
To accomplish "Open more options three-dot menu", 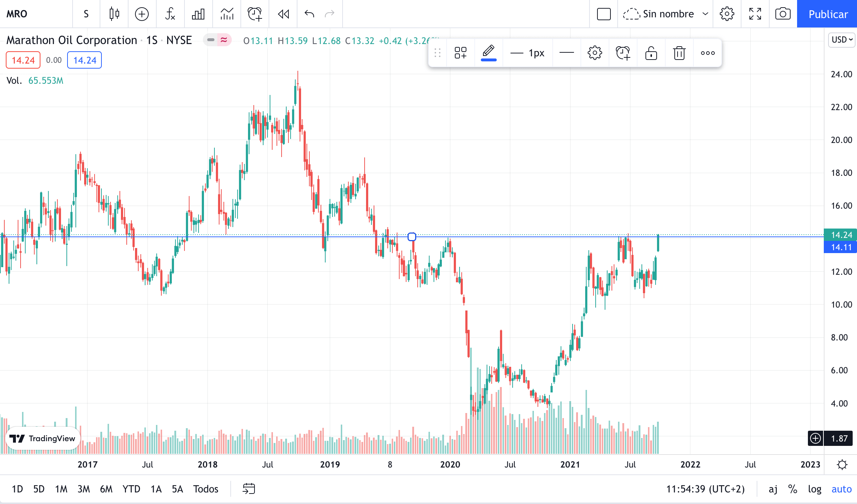I will click(708, 53).
